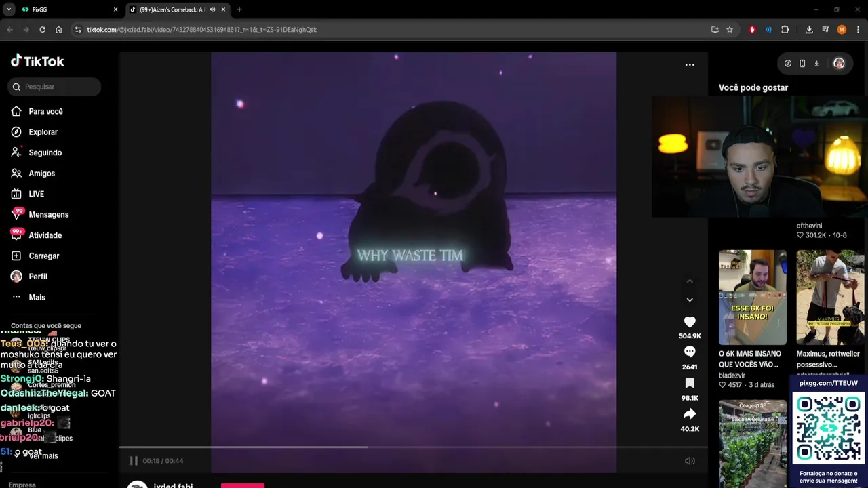Image resolution: width=868 pixels, height=488 pixels.
Task: Open the ofthevini author link
Action: (x=809, y=226)
